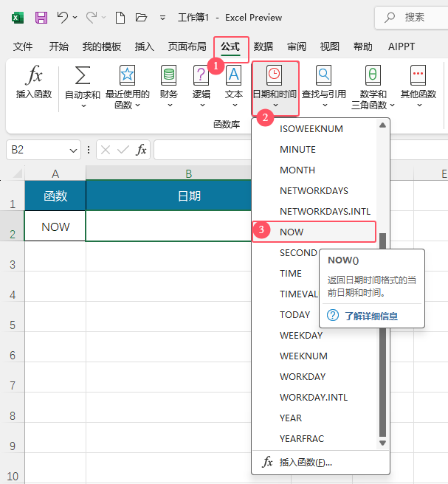Click the search box
The width and height of the screenshot is (448, 484).
[x=411, y=18]
